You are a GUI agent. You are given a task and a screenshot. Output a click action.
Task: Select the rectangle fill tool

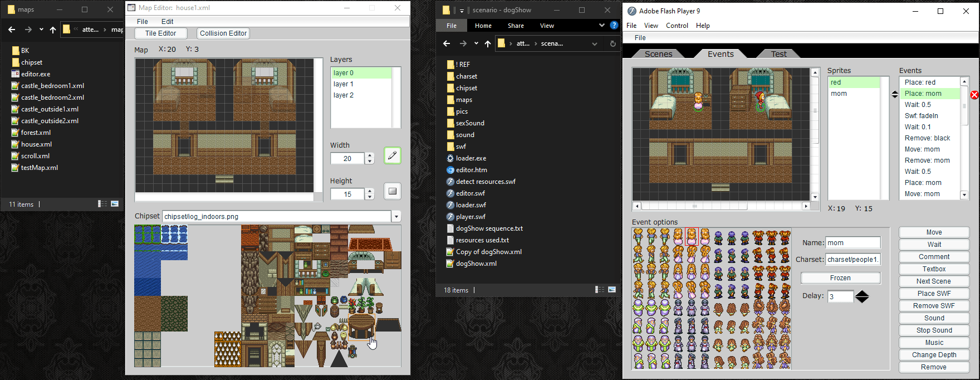[x=392, y=191]
